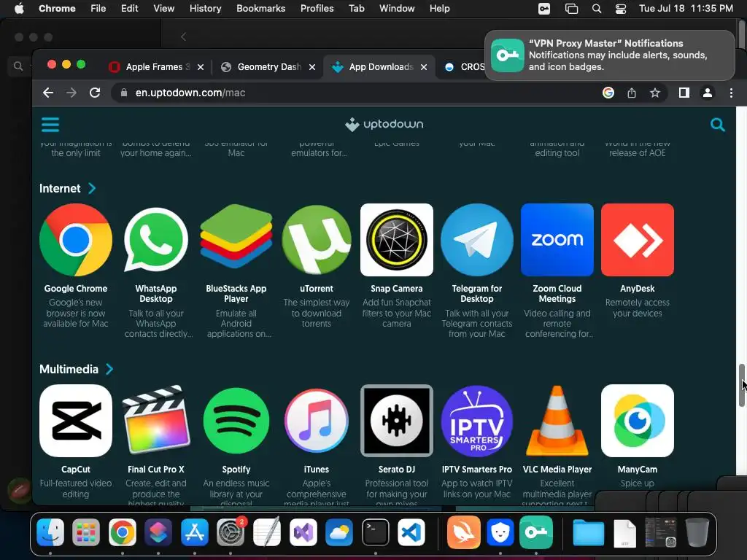Click the 'Full-featured video editing' description

coord(76,489)
